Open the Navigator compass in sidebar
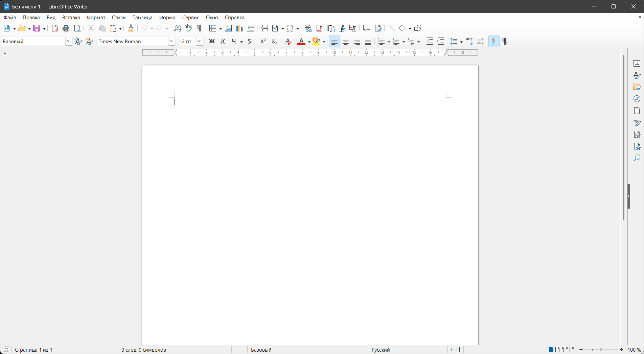Screen dimensions: 644x354 pyautogui.click(x=637, y=99)
